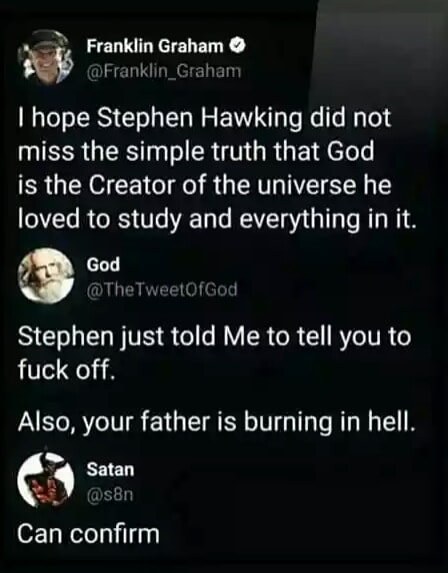The width and height of the screenshot is (448, 573).
Task: Click the line 'loved to study and everything in it.'
Action: (217, 220)
